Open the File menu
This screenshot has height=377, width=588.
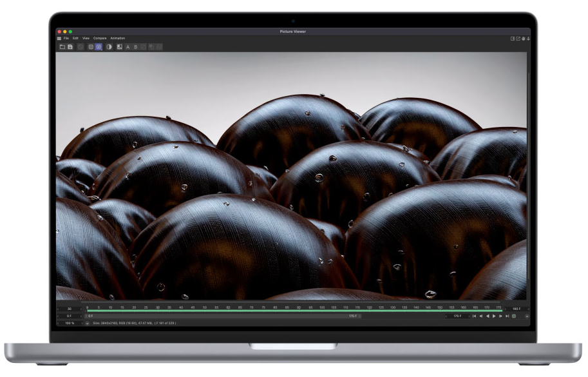tap(66, 38)
